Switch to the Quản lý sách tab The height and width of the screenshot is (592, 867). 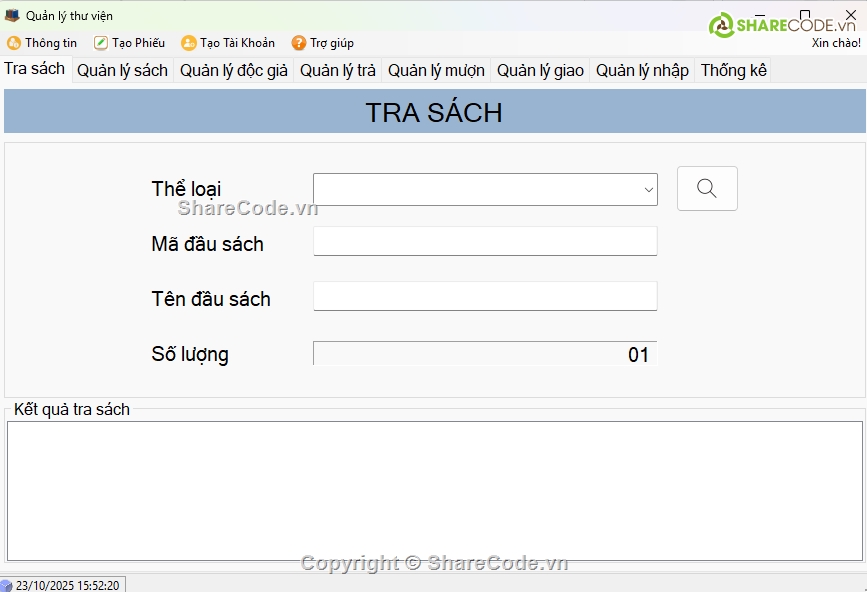[122, 70]
